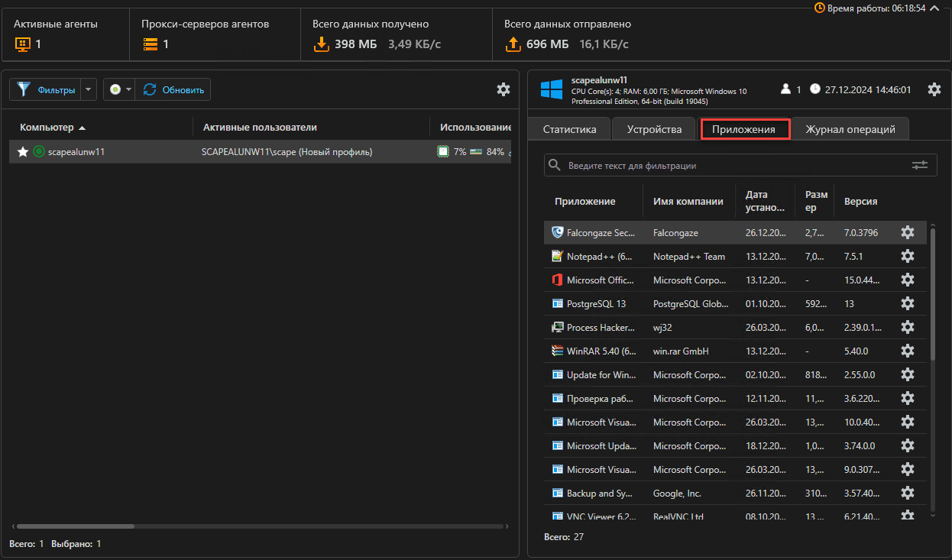This screenshot has height=560, width=952.
Task: Open gear menu for Backup and Sync row
Action: [908, 493]
